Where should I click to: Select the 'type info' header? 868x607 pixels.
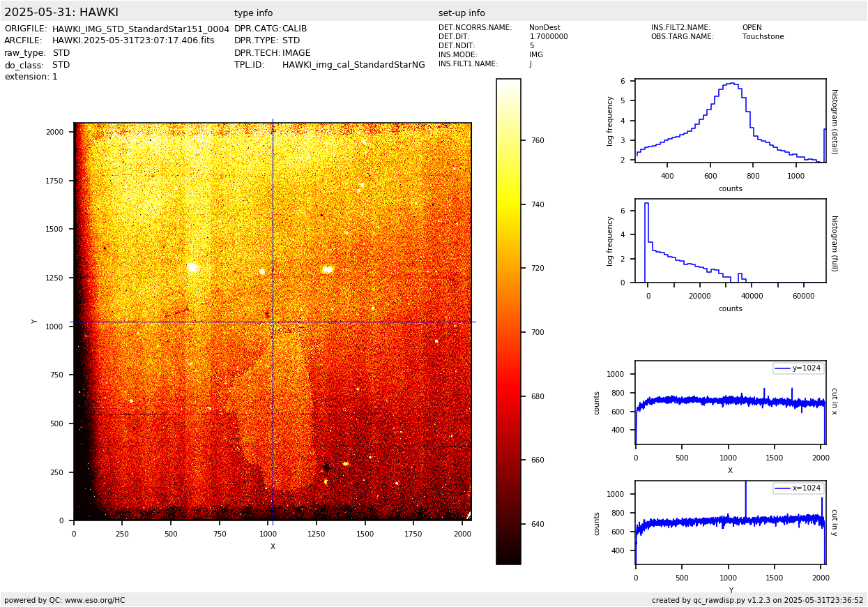click(253, 13)
